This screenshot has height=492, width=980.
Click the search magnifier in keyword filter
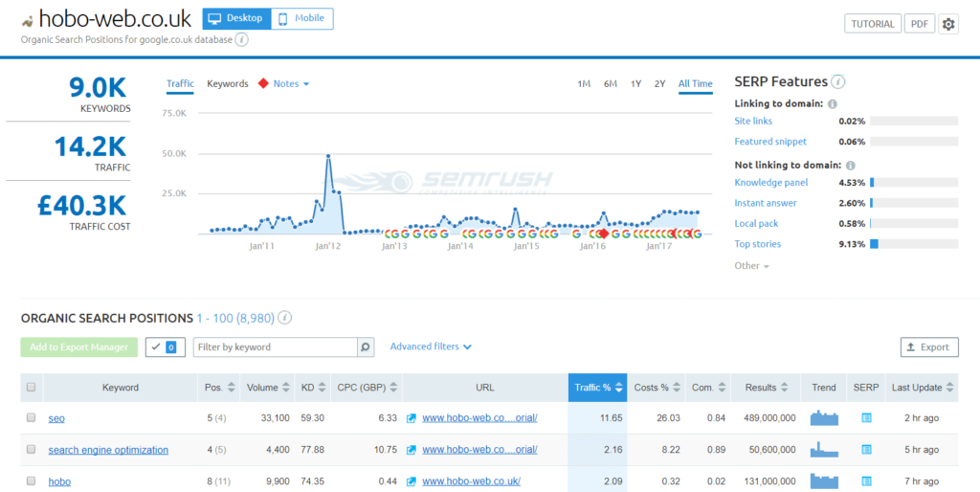[366, 347]
